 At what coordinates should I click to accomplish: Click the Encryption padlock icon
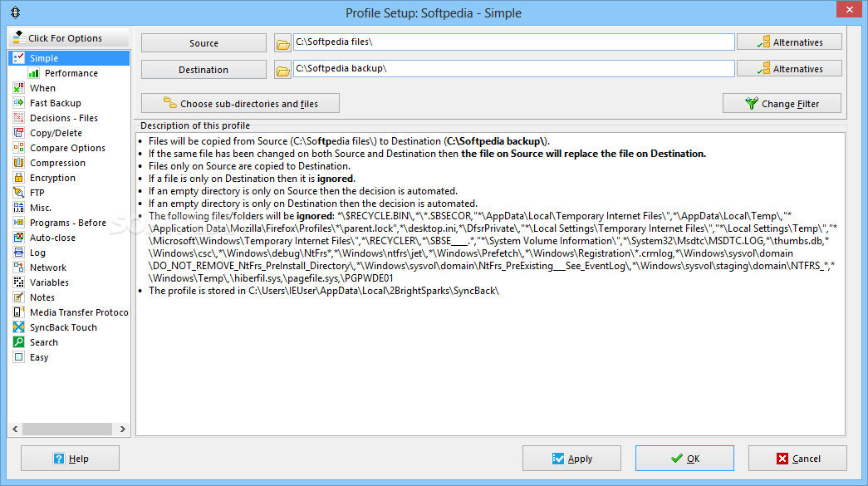(x=19, y=177)
